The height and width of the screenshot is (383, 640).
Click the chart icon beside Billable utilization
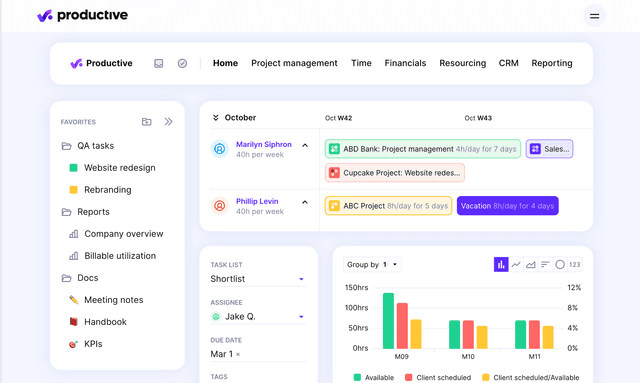pyautogui.click(x=73, y=256)
